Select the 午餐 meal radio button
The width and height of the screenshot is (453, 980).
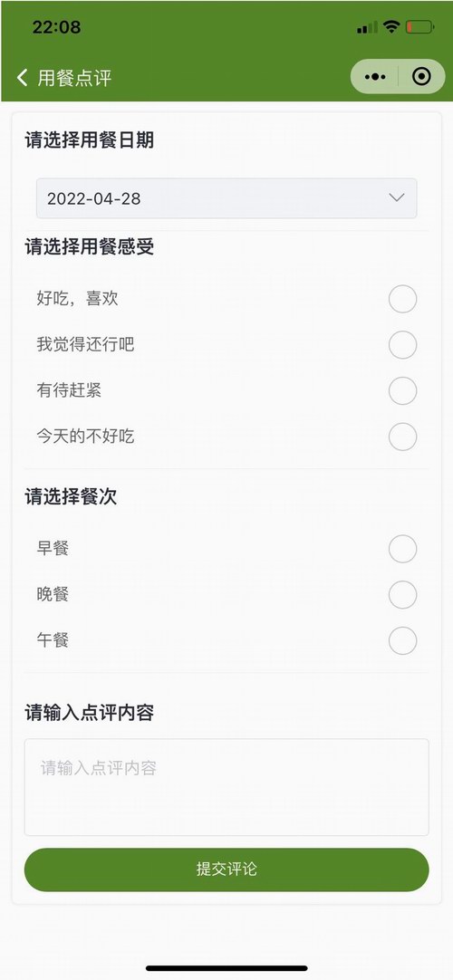tap(402, 640)
